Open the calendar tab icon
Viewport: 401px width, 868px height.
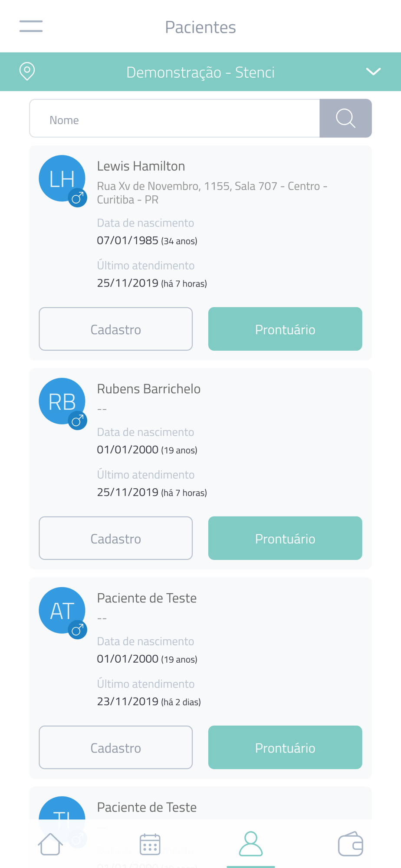[150, 844]
